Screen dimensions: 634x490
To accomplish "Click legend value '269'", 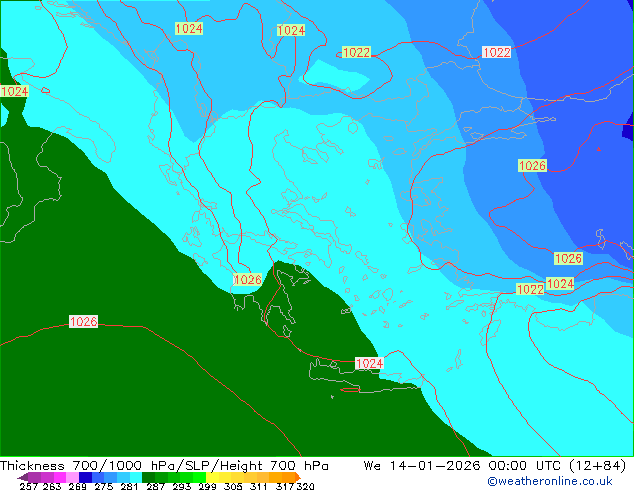I will (77, 486).
